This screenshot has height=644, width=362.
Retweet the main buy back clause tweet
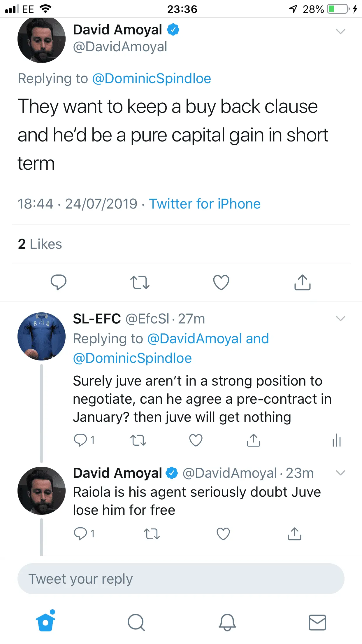pyautogui.click(x=140, y=282)
